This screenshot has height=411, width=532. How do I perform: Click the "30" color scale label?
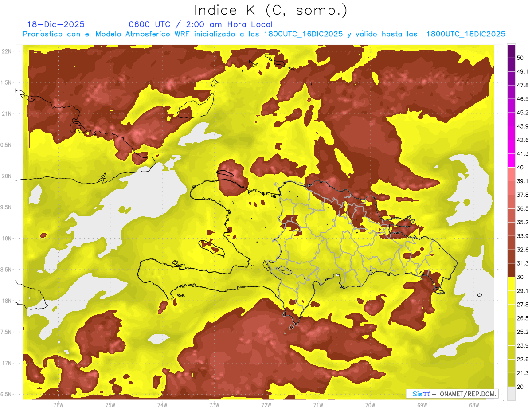pyautogui.click(x=520, y=277)
